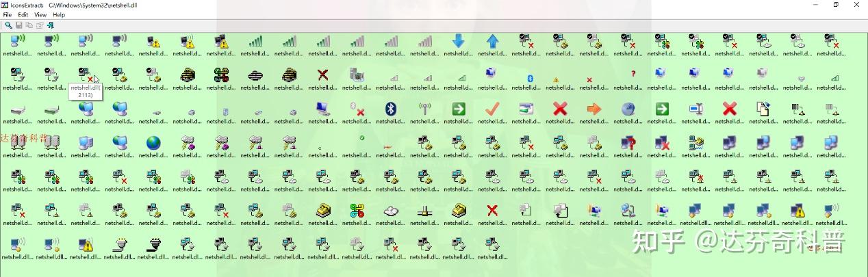Select the tiny orange squiggle icon
This screenshot has height=277, width=868.
point(388,146)
